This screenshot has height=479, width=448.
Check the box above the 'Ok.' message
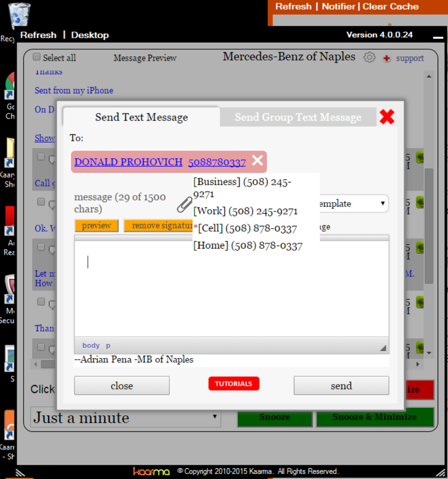41,202
